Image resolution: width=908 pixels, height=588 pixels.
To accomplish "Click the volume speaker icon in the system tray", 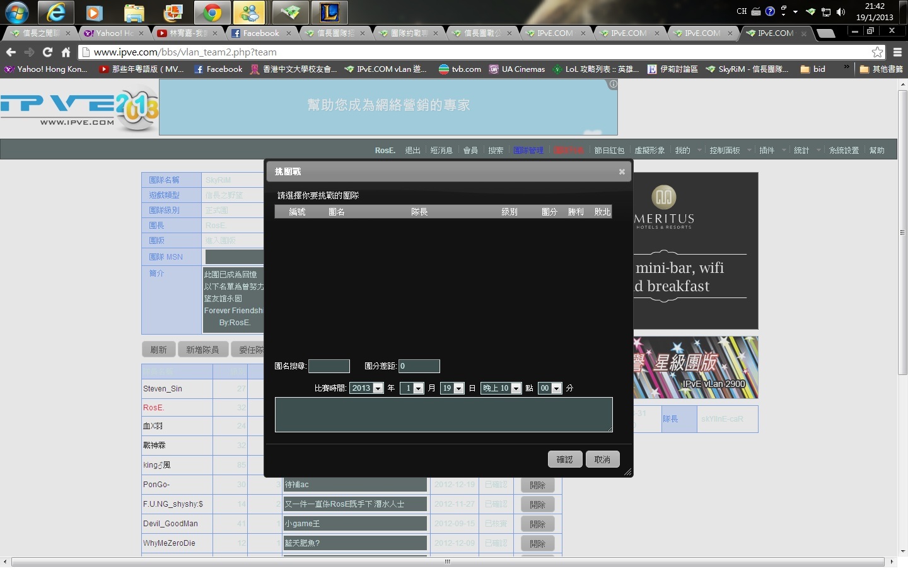I will (841, 12).
